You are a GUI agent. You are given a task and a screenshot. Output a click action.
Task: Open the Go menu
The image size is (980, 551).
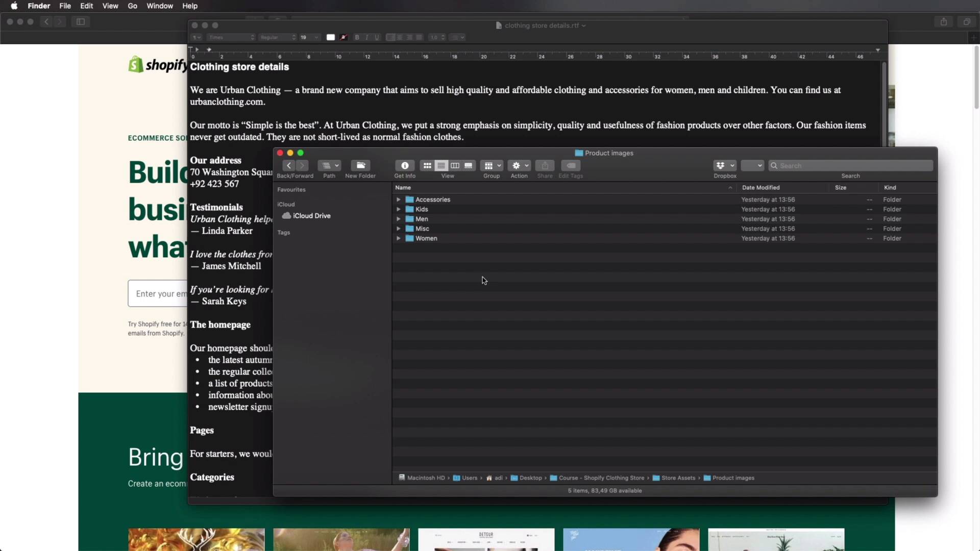(132, 6)
